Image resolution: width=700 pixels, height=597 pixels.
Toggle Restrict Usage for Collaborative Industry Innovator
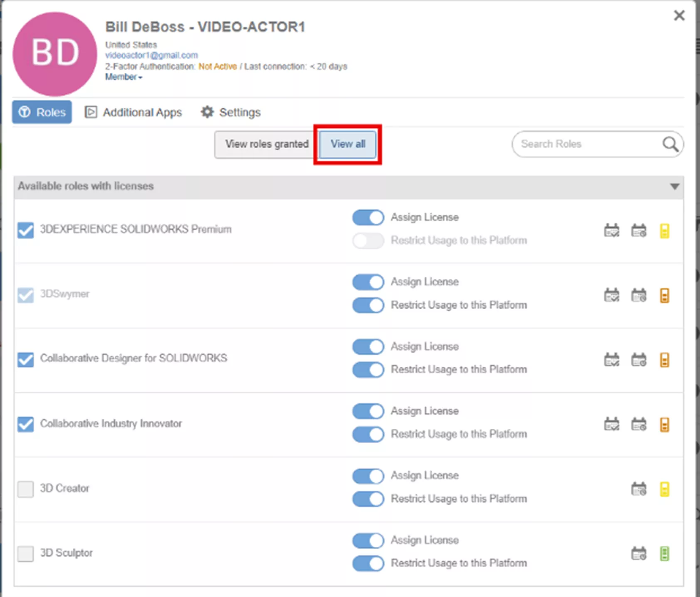(368, 435)
